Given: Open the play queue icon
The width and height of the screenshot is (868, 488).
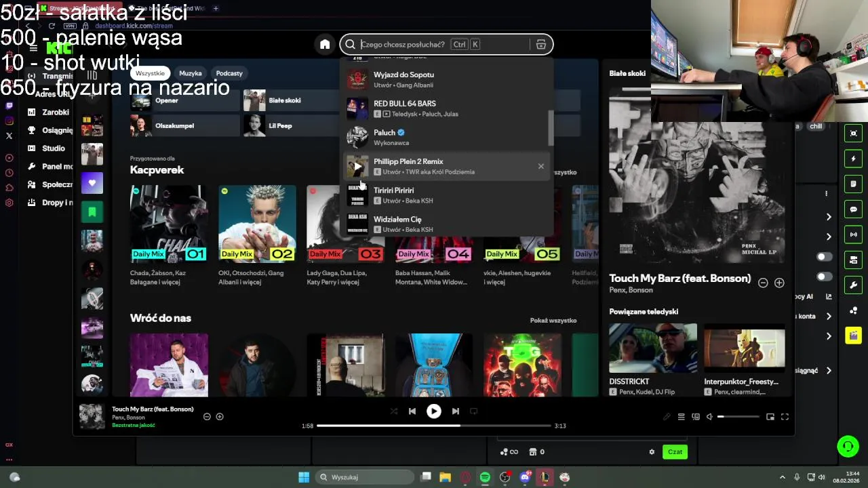Looking at the screenshot, I should coord(682,417).
